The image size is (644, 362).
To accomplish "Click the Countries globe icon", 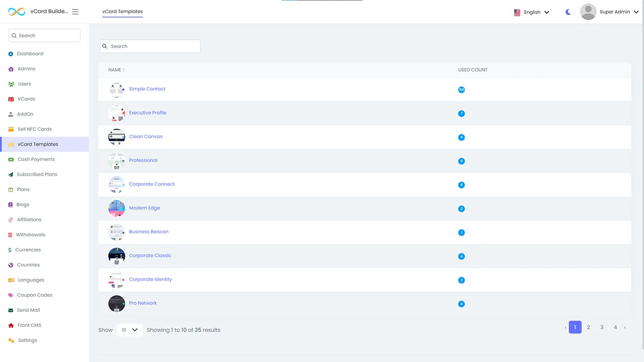I will coord(11,265).
